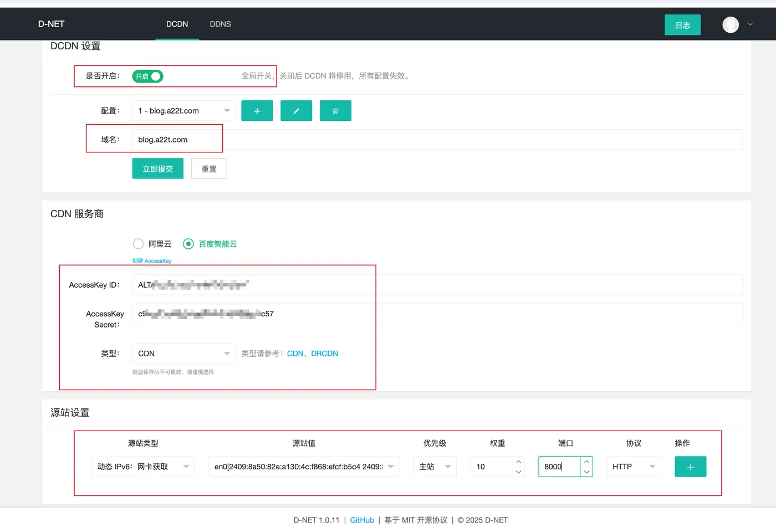This screenshot has width=776, height=532.
Task: Toggle the DCDN 开启 global switch off
Action: pyautogui.click(x=147, y=76)
